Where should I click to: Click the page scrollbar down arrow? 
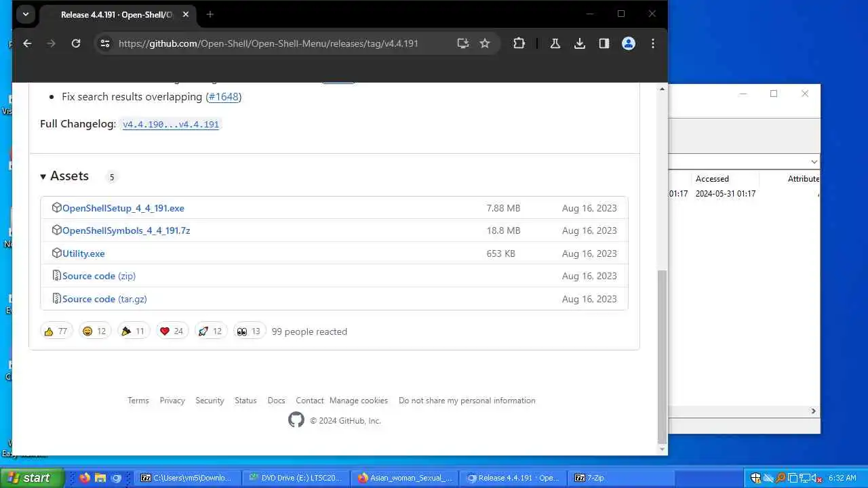click(x=663, y=449)
